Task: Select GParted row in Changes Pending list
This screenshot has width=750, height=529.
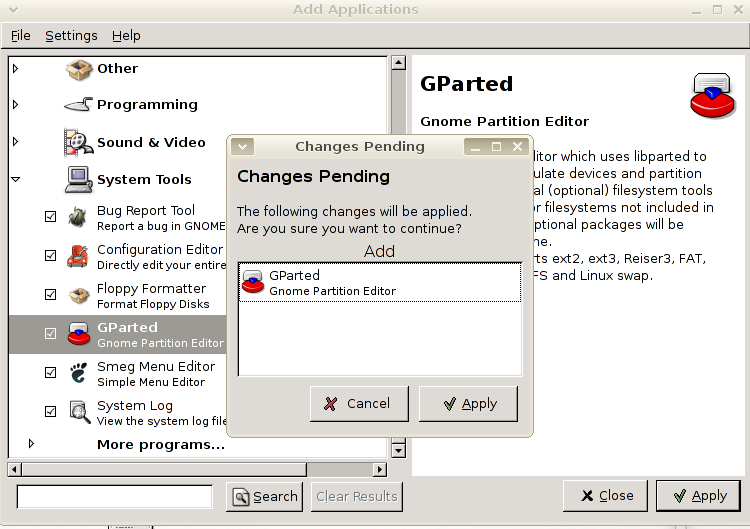Action: coord(380,282)
